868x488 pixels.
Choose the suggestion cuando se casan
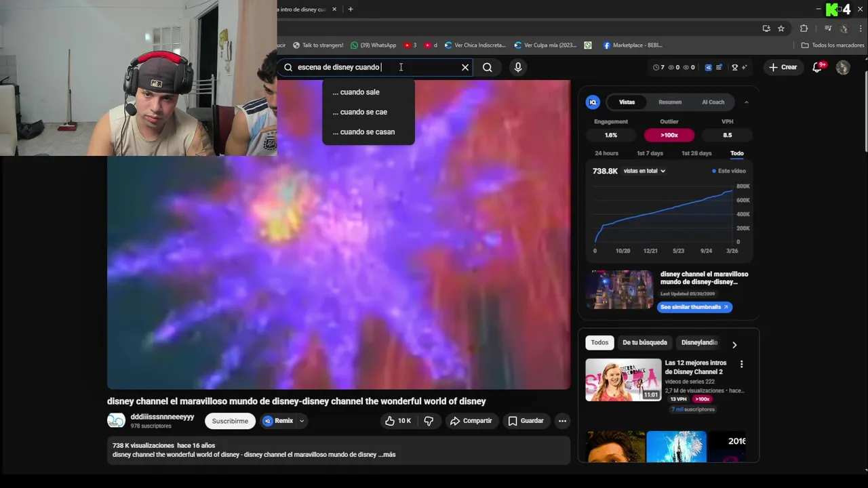(368, 132)
